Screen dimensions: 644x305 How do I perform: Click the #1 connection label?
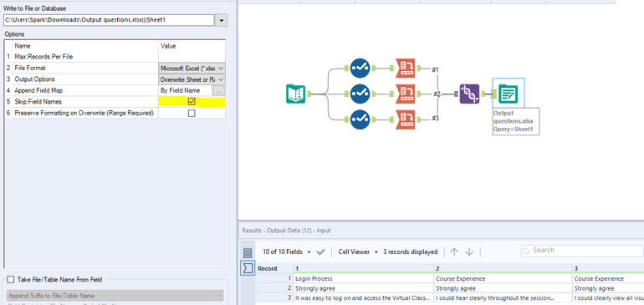pyautogui.click(x=435, y=70)
